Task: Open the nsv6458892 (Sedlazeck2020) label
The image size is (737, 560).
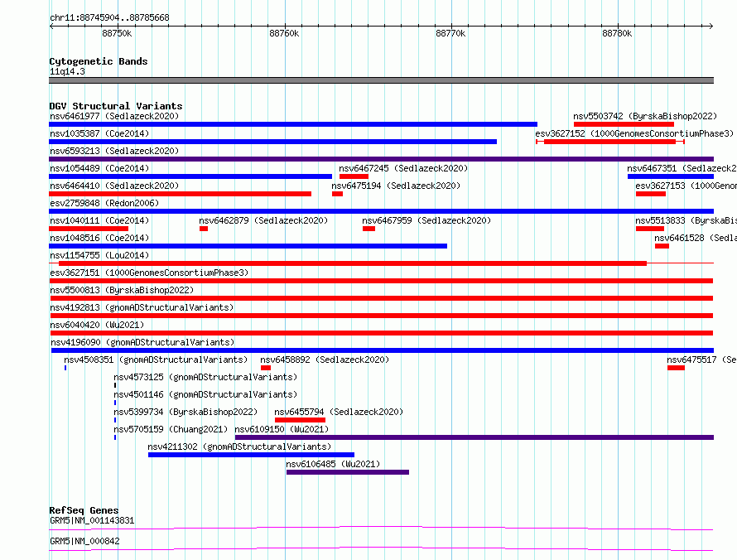Action: [x=325, y=360]
